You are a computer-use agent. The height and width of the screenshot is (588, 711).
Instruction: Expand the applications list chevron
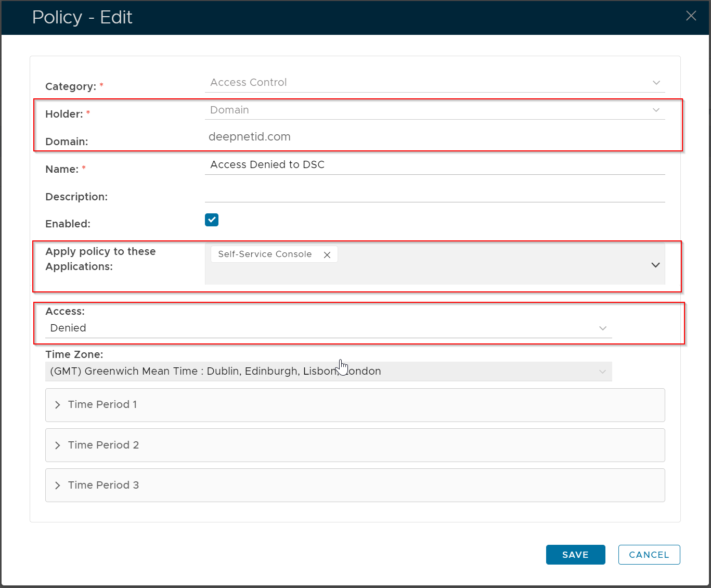pos(655,265)
